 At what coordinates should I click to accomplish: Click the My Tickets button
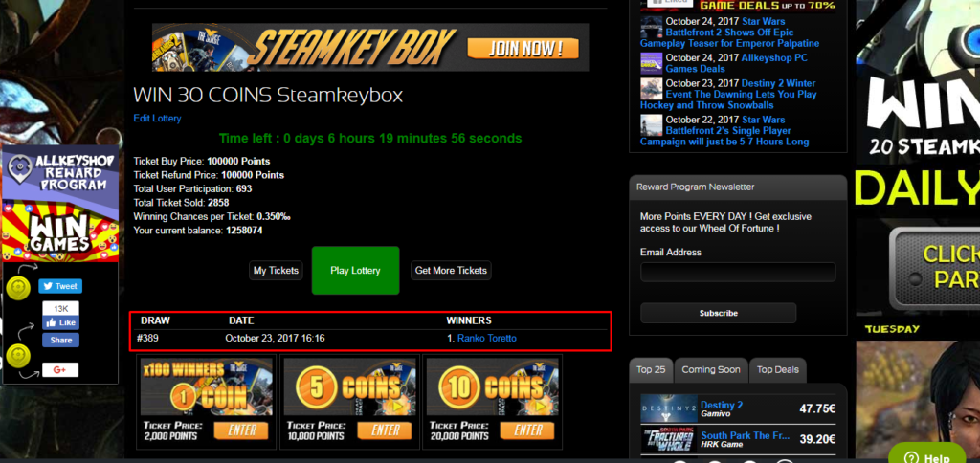tap(276, 271)
